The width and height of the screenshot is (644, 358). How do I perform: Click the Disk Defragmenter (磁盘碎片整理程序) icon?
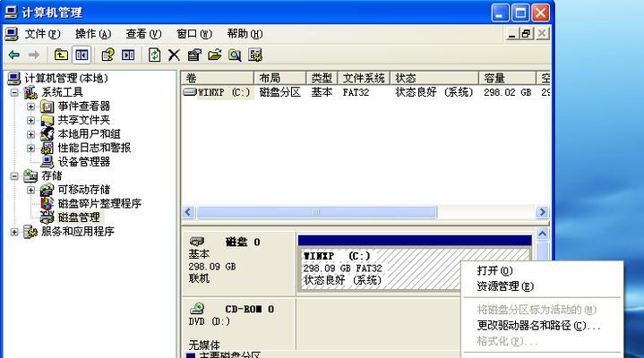[47, 203]
